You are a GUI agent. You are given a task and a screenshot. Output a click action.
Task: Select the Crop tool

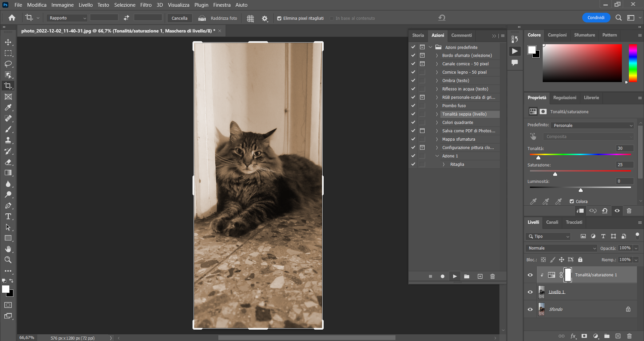click(x=8, y=85)
